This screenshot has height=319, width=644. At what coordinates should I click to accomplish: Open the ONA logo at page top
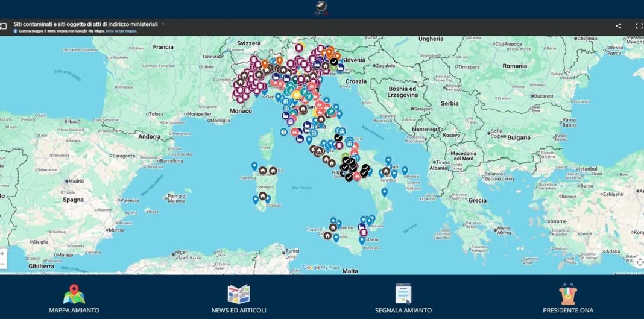(321, 8)
